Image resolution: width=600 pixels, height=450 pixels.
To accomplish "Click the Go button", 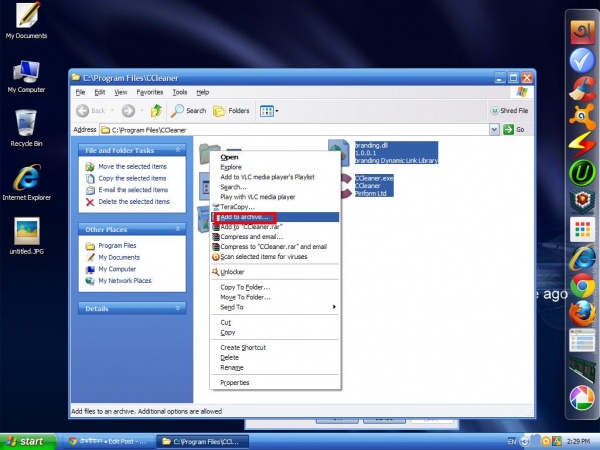I will [514, 130].
